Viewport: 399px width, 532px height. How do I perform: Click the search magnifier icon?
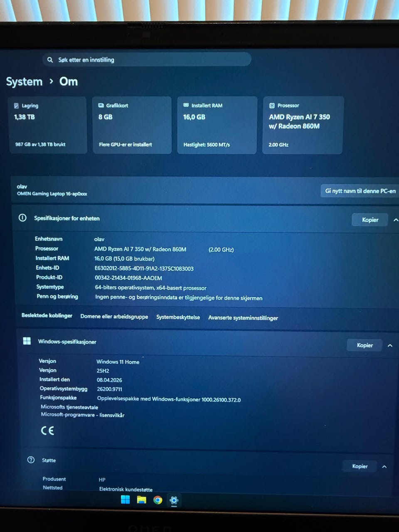(50, 60)
